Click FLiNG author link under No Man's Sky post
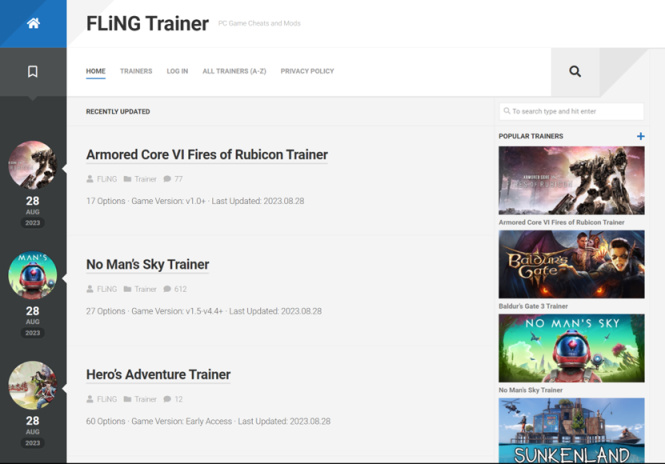The width and height of the screenshot is (665, 464). point(107,289)
